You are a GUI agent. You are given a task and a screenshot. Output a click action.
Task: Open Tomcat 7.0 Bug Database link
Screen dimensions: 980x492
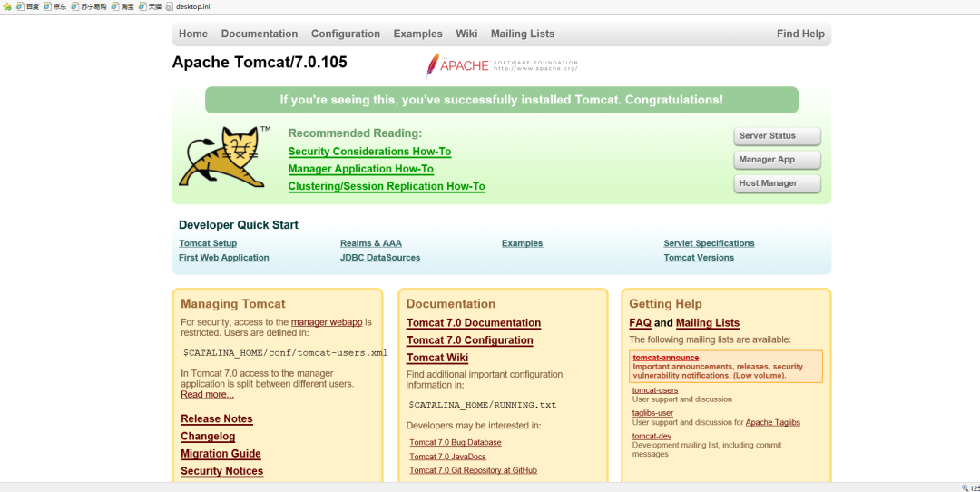[456, 443]
